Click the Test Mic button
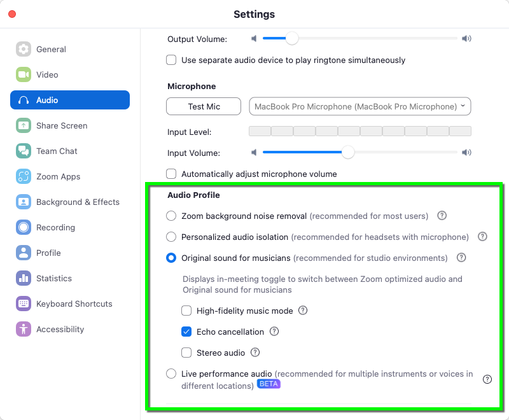The width and height of the screenshot is (509, 420). [204, 106]
